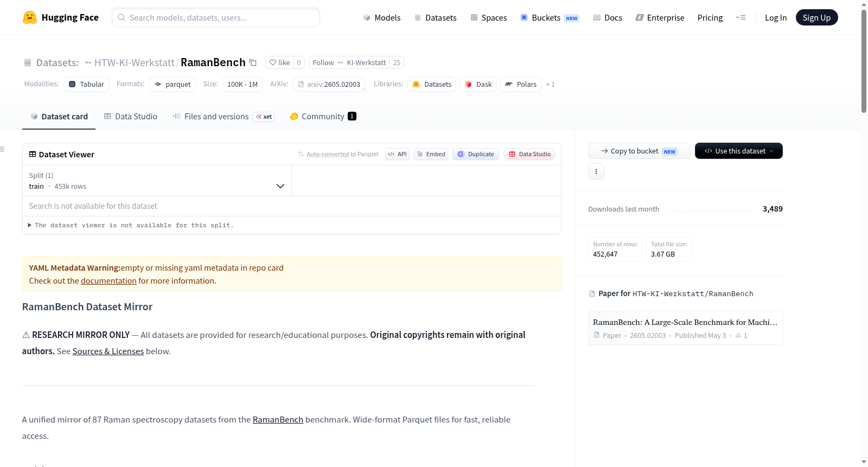Show the +1 more libraries
Viewport: 868px width, 467px height.
pyautogui.click(x=550, y=84)
